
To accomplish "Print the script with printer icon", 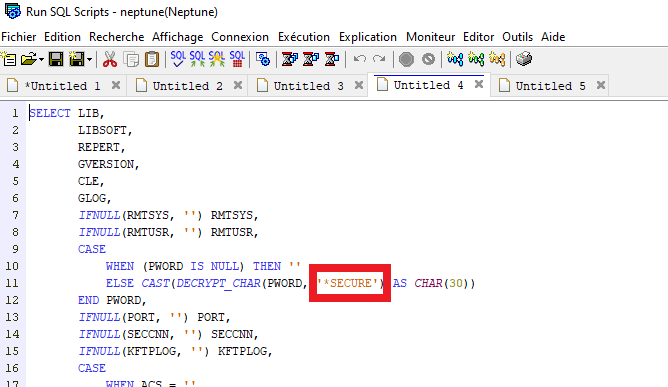I will tap(524, 59).
